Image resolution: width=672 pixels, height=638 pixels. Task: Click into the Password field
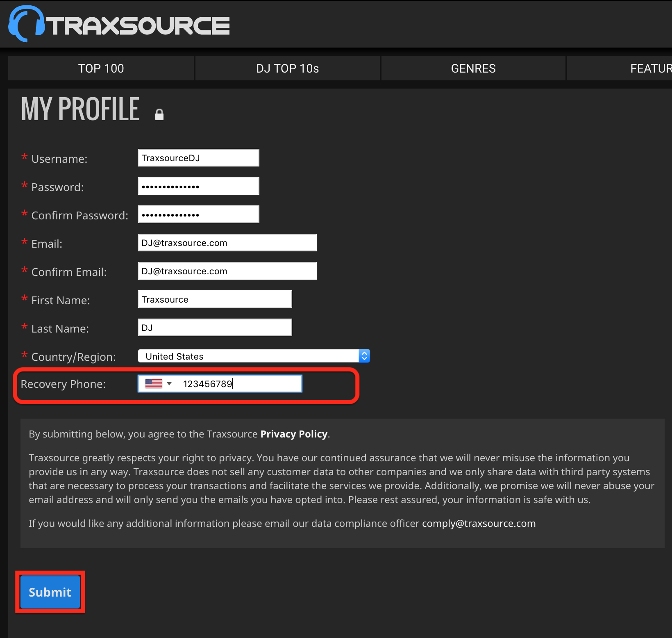(198, 186)
